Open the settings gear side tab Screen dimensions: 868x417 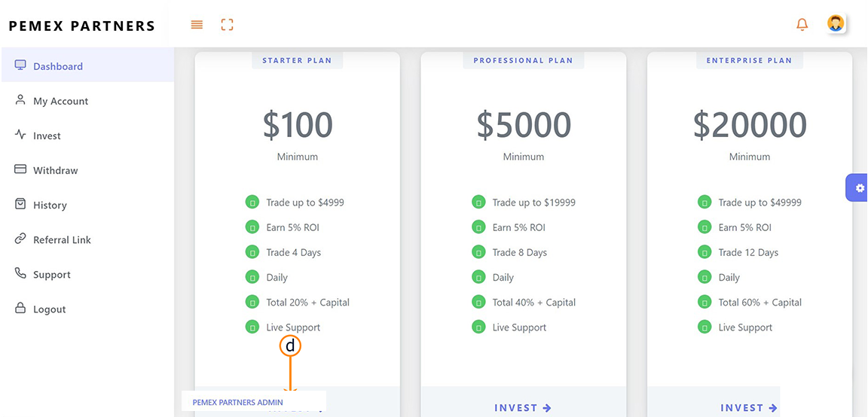860,187
